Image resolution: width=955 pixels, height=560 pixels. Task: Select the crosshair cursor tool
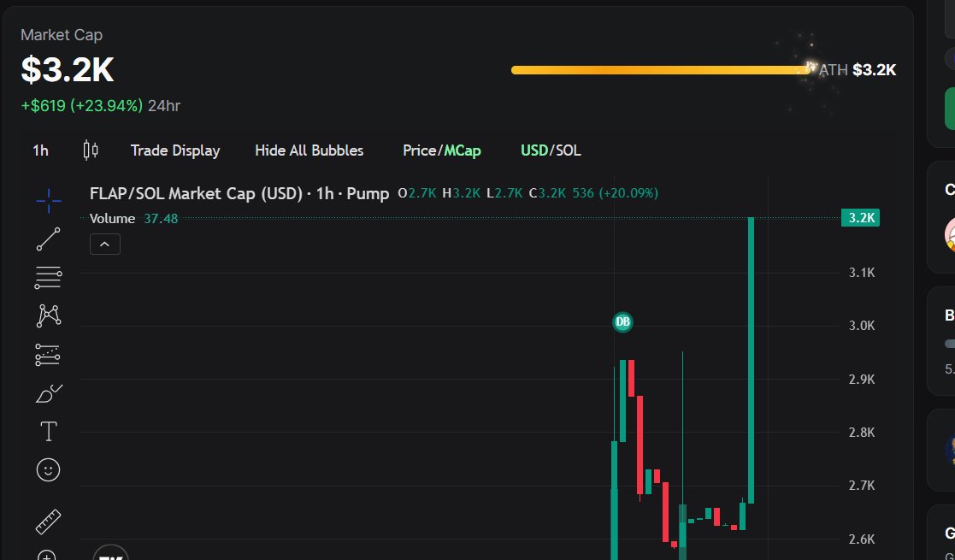click(x=47, y=200)
